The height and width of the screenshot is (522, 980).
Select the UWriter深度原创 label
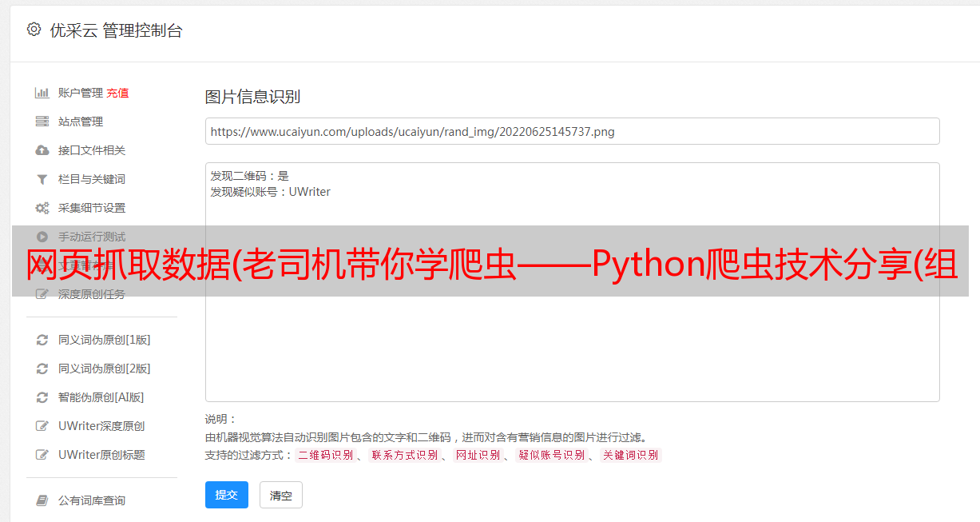[101, 426]
